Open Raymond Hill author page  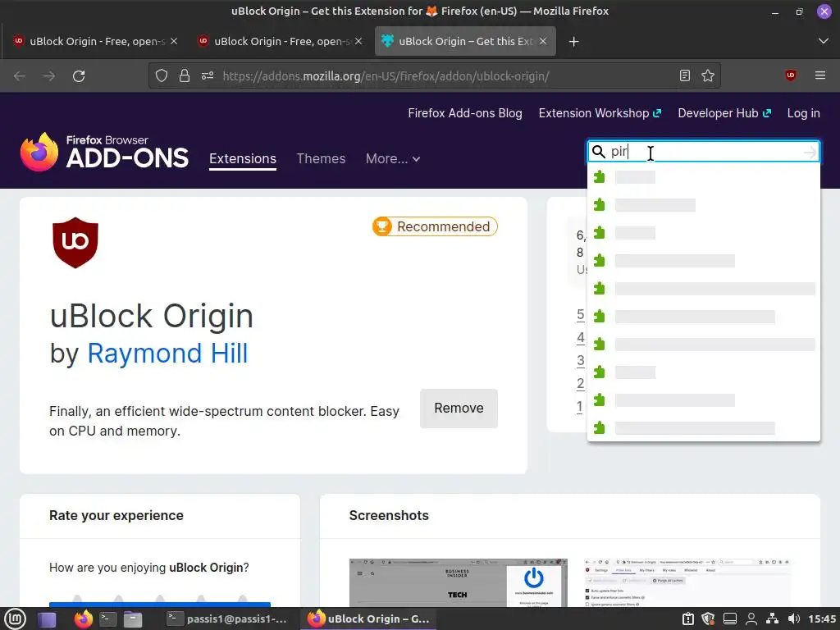pyautogui.click(x=167, y=353)
